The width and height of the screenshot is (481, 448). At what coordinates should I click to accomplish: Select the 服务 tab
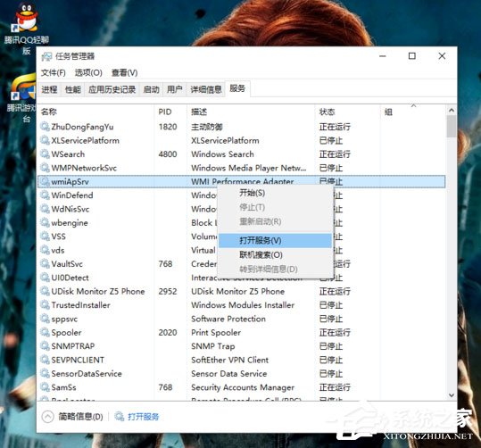[237, 88]
